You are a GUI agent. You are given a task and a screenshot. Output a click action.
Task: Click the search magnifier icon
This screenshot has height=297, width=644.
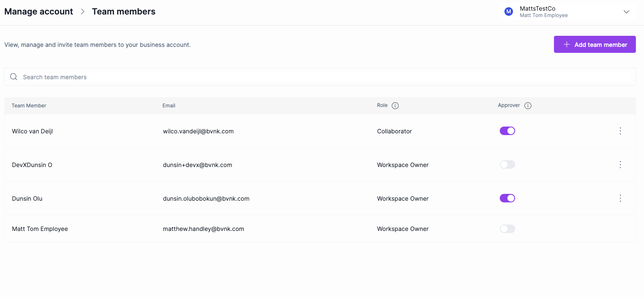tap(13, 77)
